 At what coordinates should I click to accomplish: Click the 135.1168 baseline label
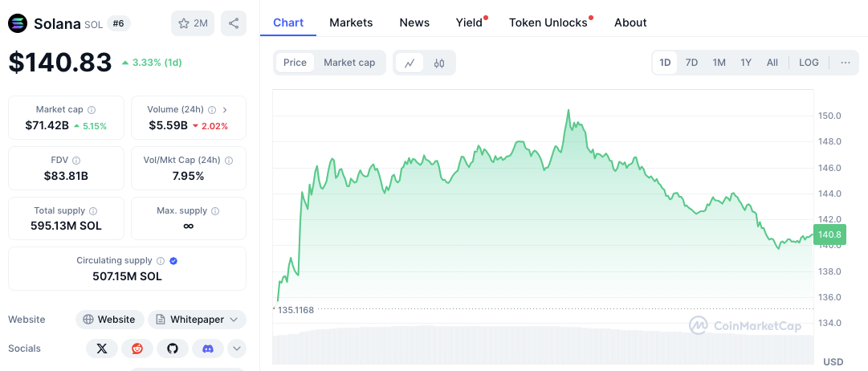click(295, 309)
